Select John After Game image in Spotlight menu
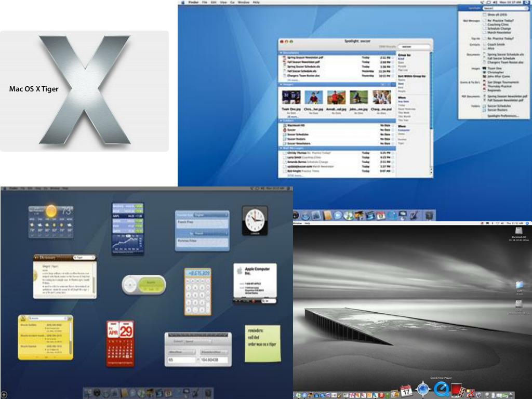This screenshot has height=399, width=532. 499,76
